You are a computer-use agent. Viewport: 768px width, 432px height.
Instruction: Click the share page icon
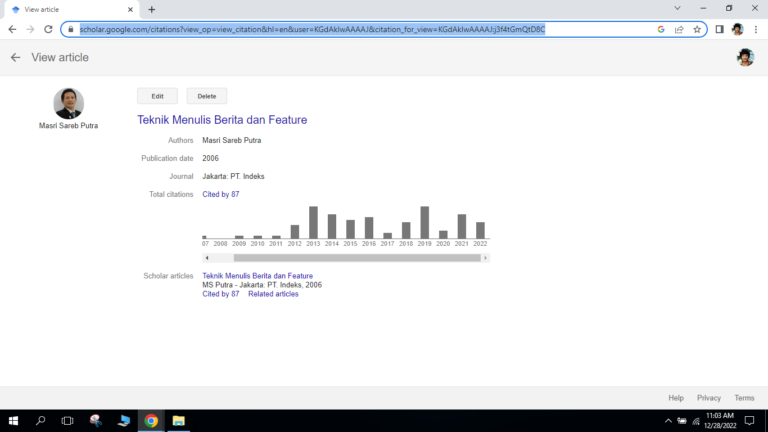[x=679, y=29]
